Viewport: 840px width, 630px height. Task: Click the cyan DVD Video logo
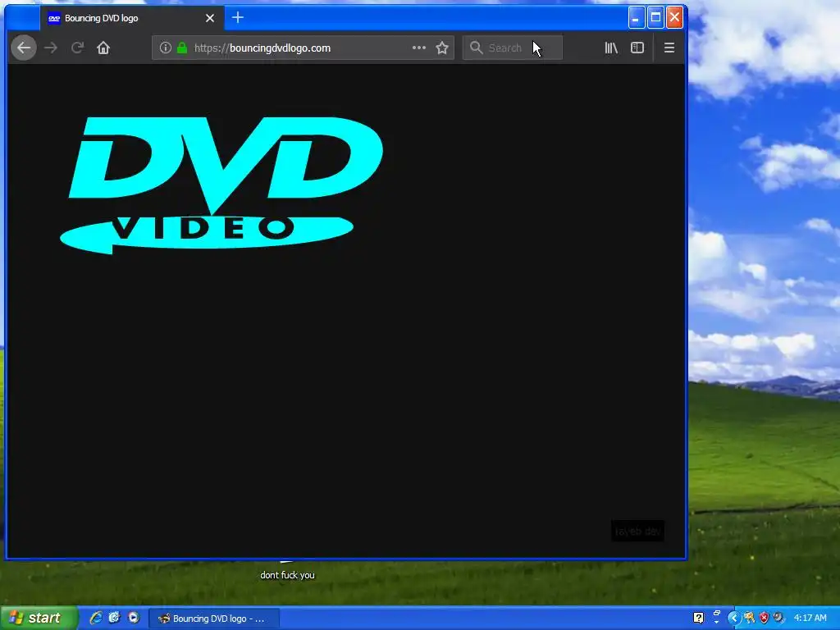coord(221,185)
